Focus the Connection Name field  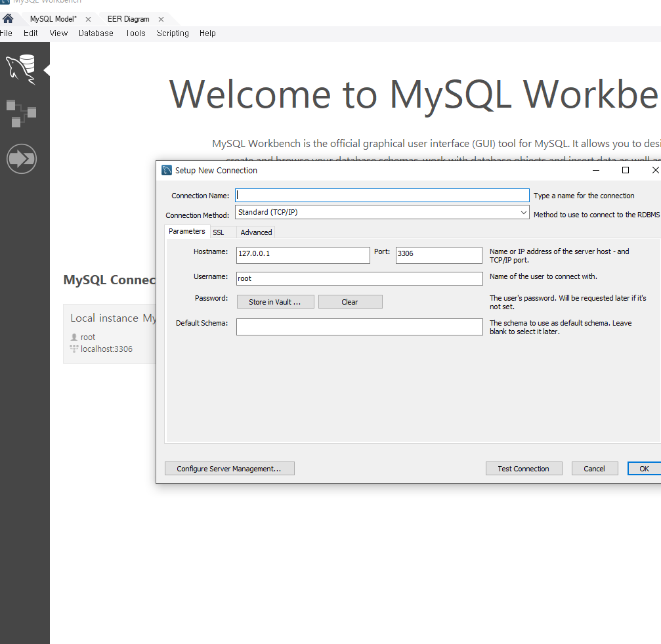coord(382,195)
